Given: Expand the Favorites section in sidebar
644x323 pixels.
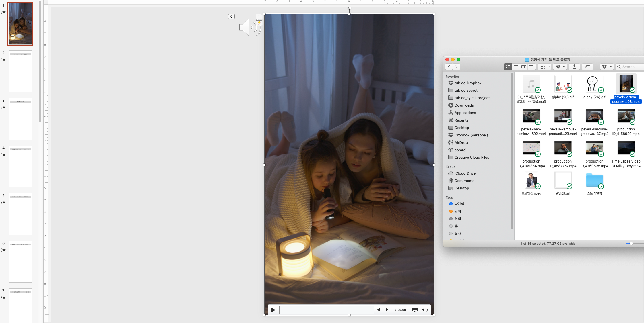Looking at the screenshot, I should pyautogui.click(x=453, y=77).
